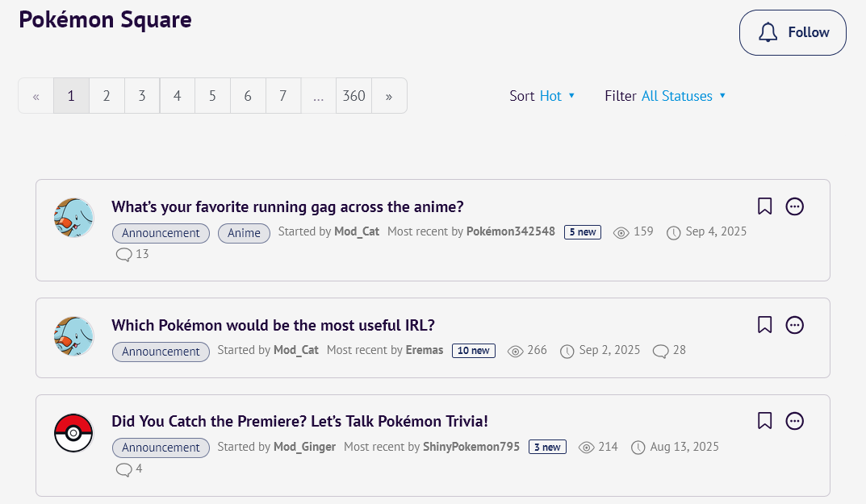Bookmark the Pokémon Trivia premiere thread
Screen dimensions: 866x504
[x=764, y=421]
